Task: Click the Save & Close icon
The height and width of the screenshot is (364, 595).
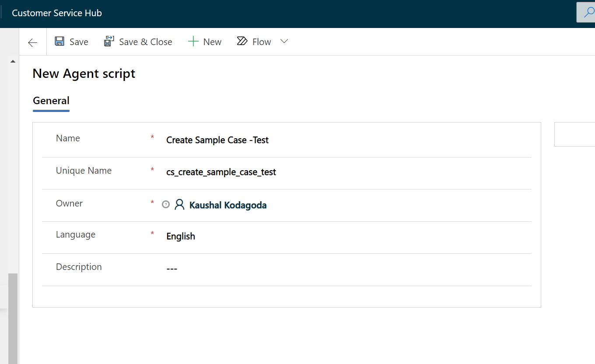Action: click(x=109, y=42)
